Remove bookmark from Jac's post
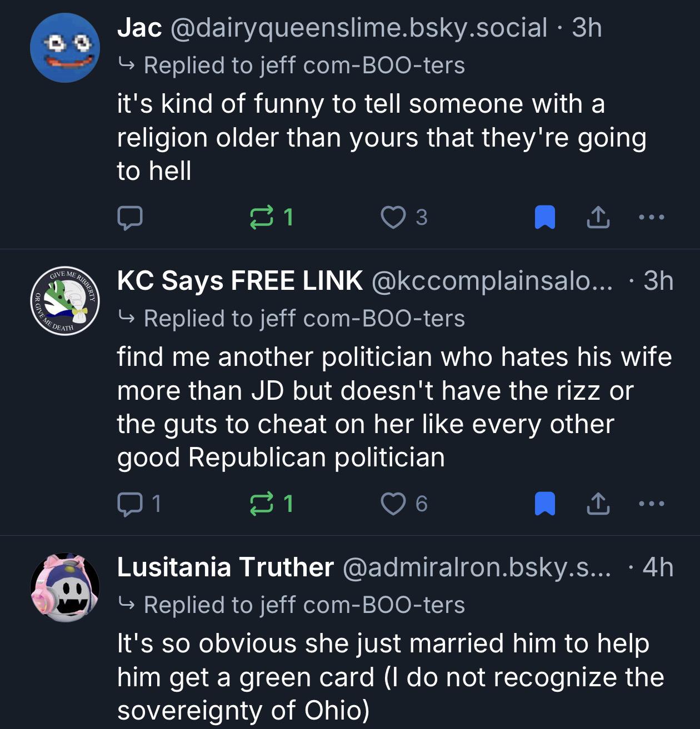The width and height of the screenshot is (700, 729). (544, 218)
